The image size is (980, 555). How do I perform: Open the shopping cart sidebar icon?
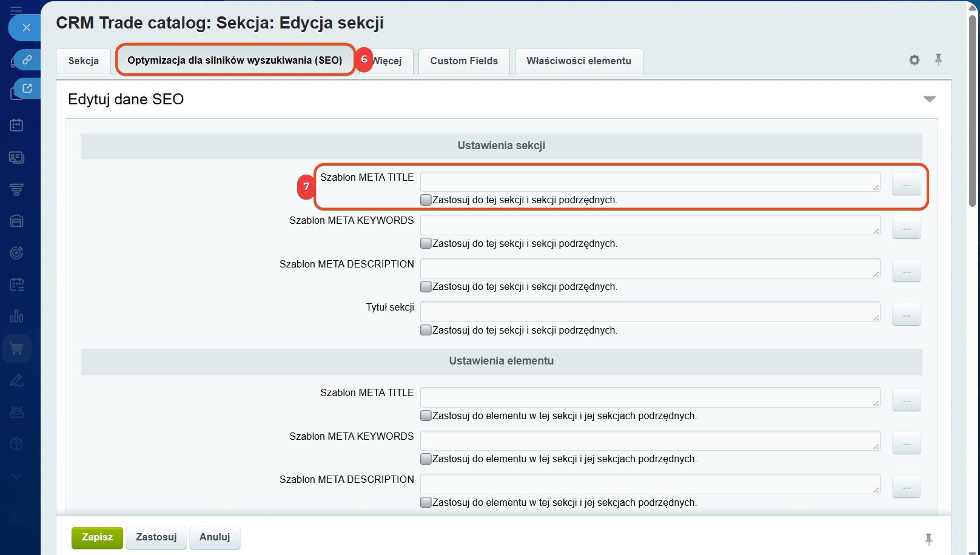click(x=16, y=349)
